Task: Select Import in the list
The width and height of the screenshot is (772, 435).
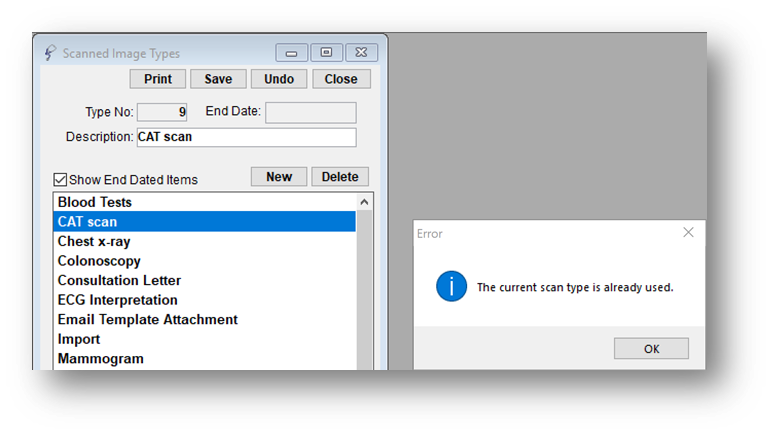Action: pyautogui.click(x=204, y=339)
